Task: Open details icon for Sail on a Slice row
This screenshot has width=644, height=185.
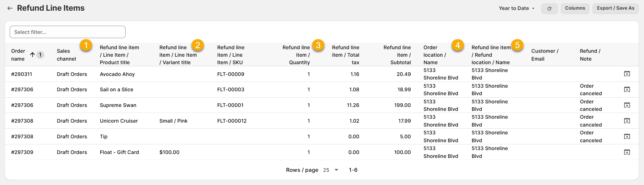Action: point(627,90)
